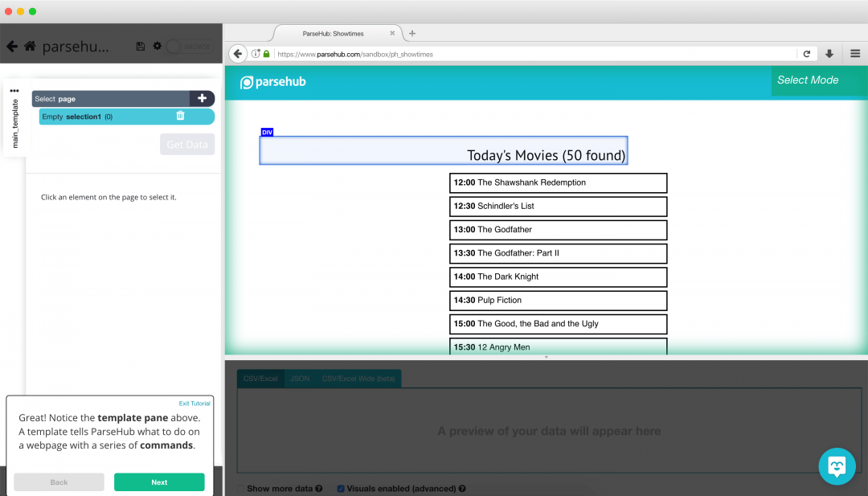Click the browser download icon
Viewport: 868px width, 496px height.
(x=829, y=53)
